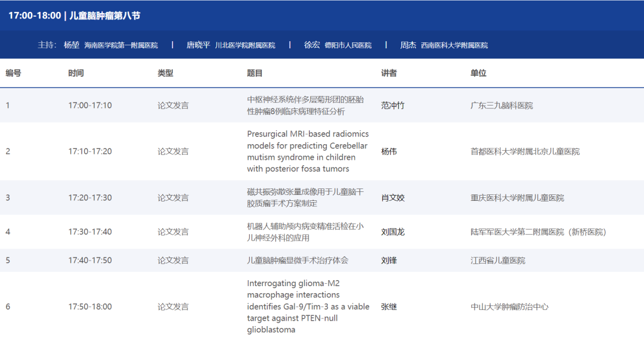
Task: Open the Presurgical MRI-based radiomics talk title
Action: [308, 151]
